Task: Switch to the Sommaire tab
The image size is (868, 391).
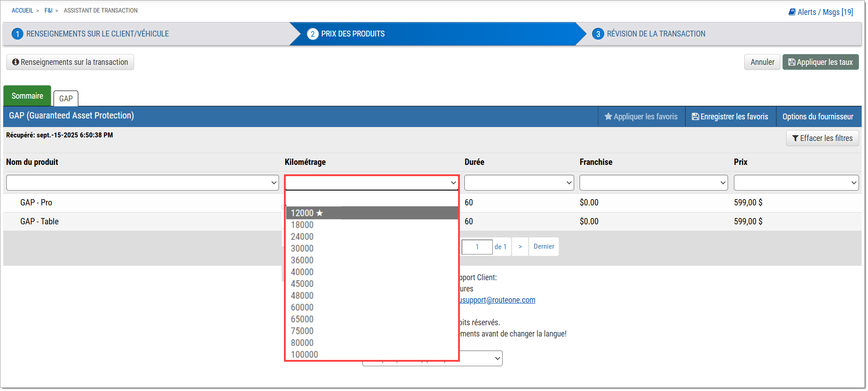Action: [27, 96]
